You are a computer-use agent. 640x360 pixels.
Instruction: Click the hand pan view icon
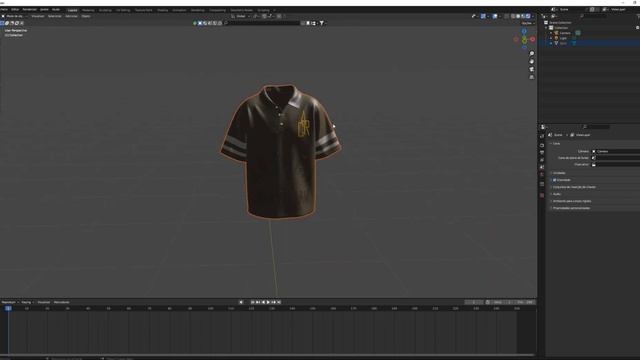(531, 62)
